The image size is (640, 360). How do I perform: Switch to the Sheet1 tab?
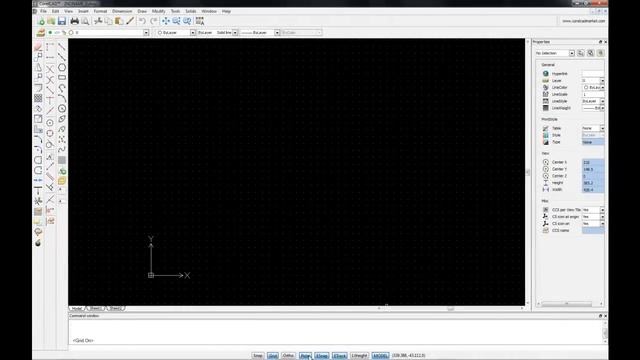(x=96, y=309)
